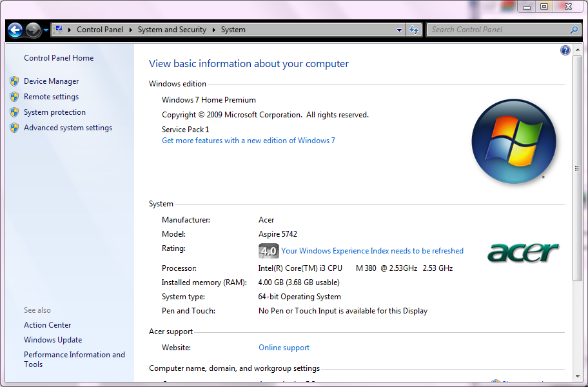Click the Refresh button next to the address bar
Image resolution: width=588 pixels, height=387 pixels.
pyautogui.click(x=414, y=30)
